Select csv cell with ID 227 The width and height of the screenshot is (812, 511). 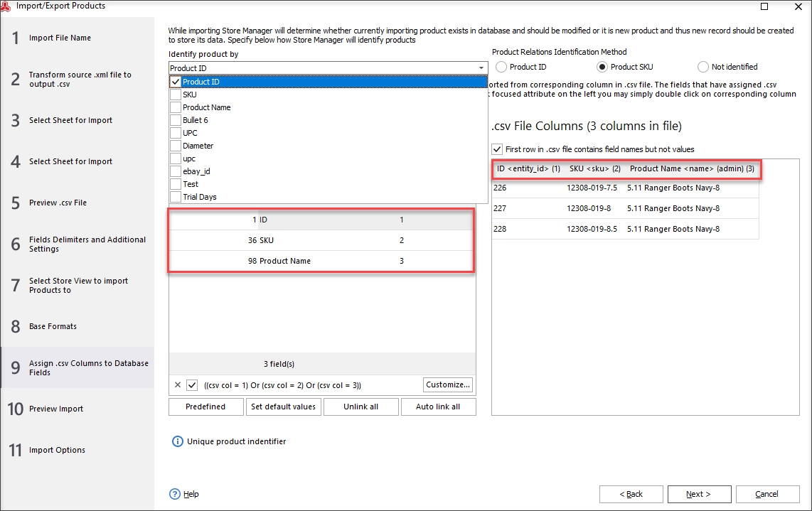point(528,208)
